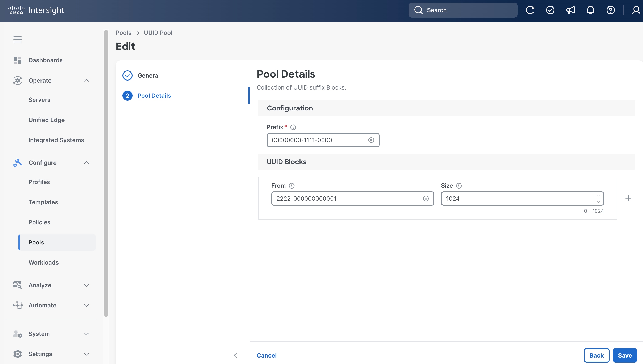Open the requests checkmark icon
The width and height of the screenshot is (643, 364).
(550, 10)
